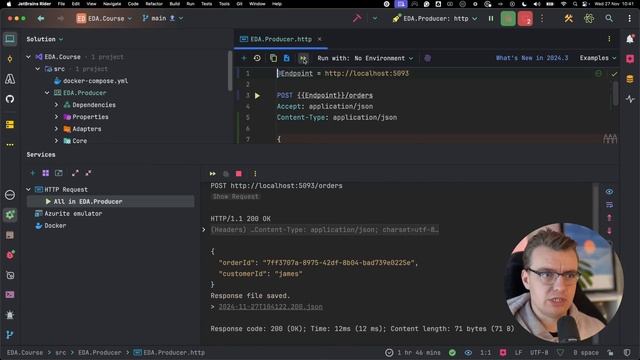Open the Examples dropdown
This screenshot has height=360, width=640.
pyautogui.click(x=598, y=58)
